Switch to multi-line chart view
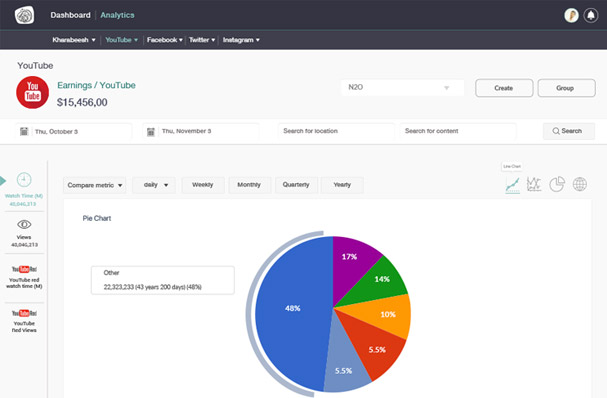607x398 pixels. (x=534, y=184)
